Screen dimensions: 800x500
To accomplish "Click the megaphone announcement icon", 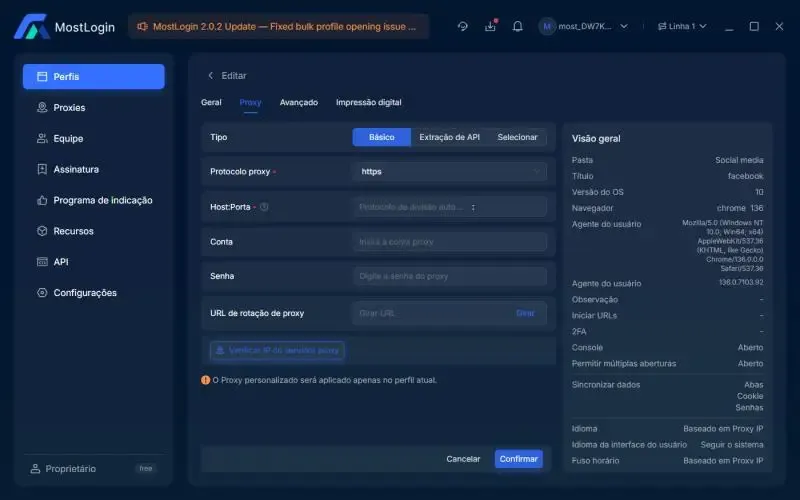I will point(142,27).
